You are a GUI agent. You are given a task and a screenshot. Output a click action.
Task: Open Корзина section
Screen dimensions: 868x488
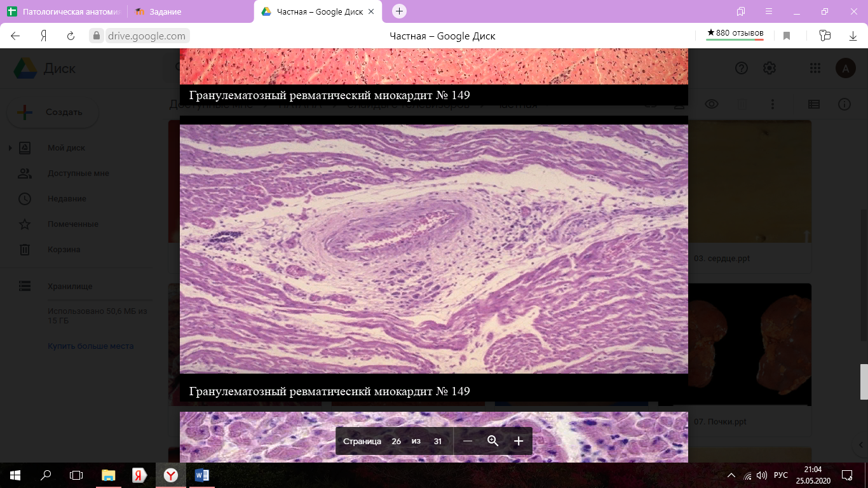coord(64,250)
